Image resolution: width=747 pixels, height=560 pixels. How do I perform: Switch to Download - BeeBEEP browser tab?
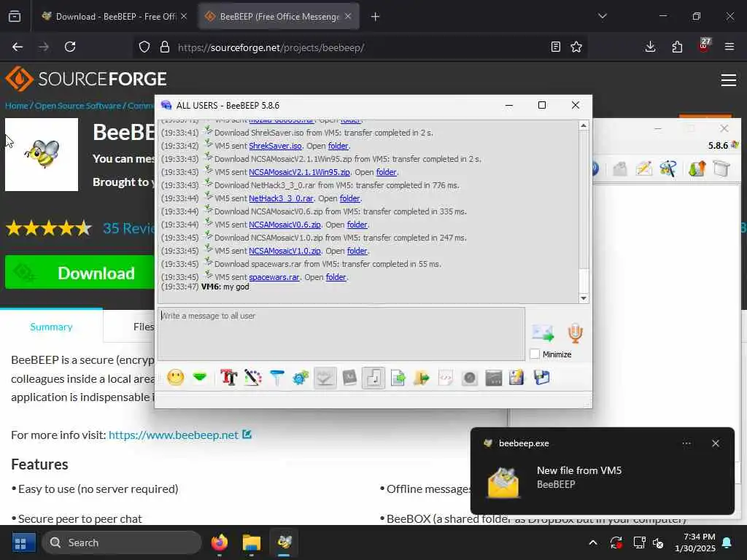[115, 16]
